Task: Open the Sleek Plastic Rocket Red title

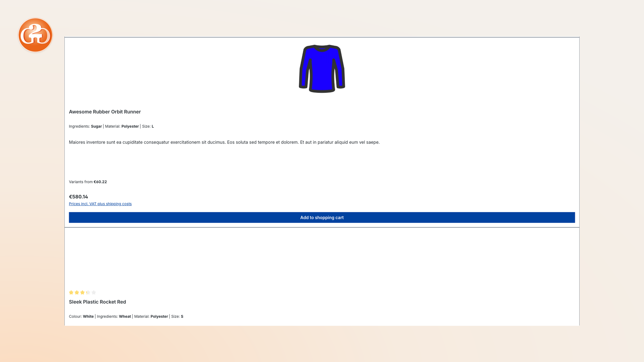Action: pyautogui.click(x=97, y=302)
